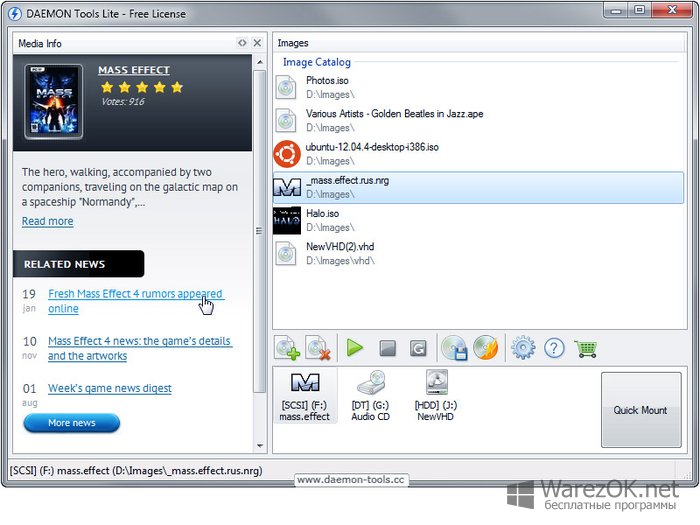Open Mass Effect 4 news game's details link
Viewport: 700px width, 525px height.
139,348
